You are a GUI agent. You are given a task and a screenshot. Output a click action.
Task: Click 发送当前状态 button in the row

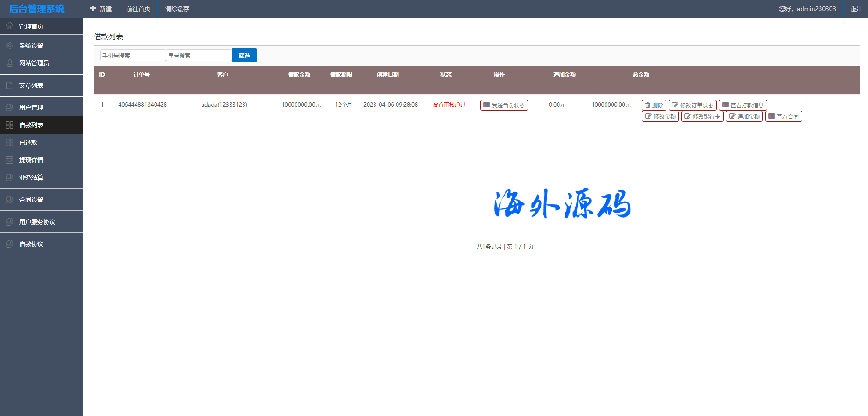point(504,105)
